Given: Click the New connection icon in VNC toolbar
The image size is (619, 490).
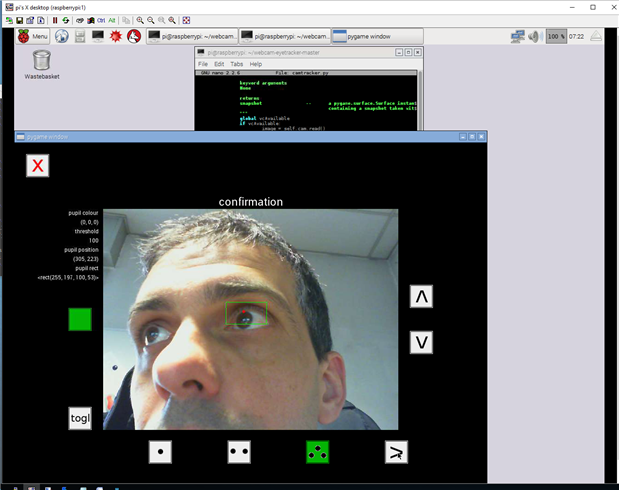Looking at the screenshot, I should [x=9, y=20].
